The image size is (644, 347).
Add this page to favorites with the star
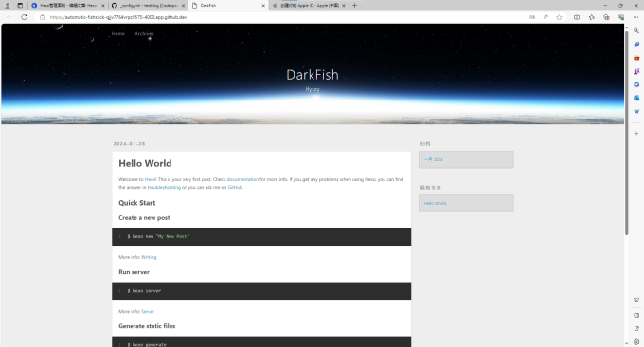(559, 17)
